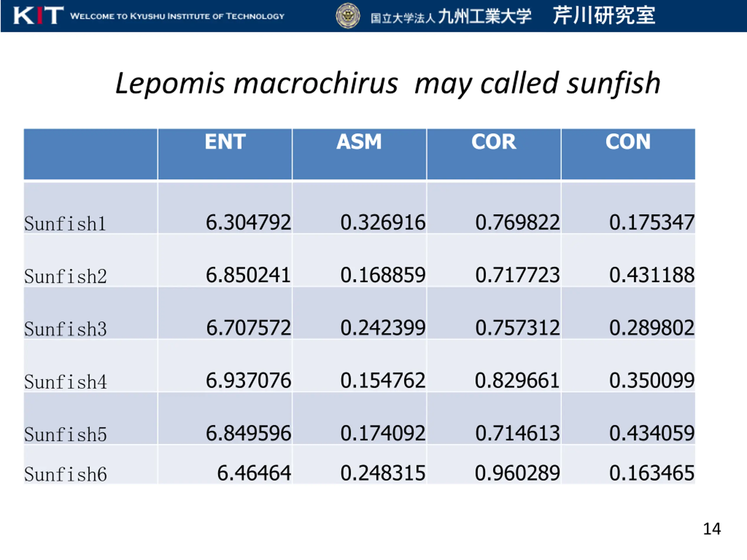The image size is (747, 560).
Task: Select the slide title about Lepomis macrochirus
Action: (388, 83)
